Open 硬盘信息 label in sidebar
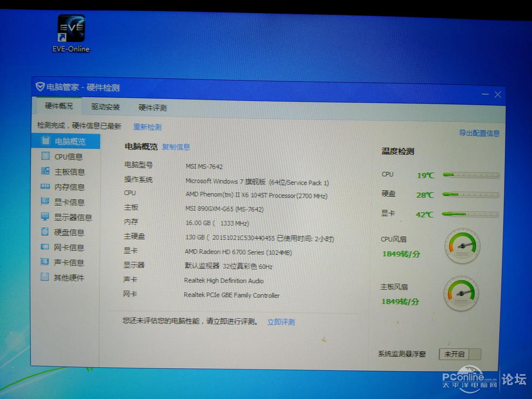 tap(69, 232)
